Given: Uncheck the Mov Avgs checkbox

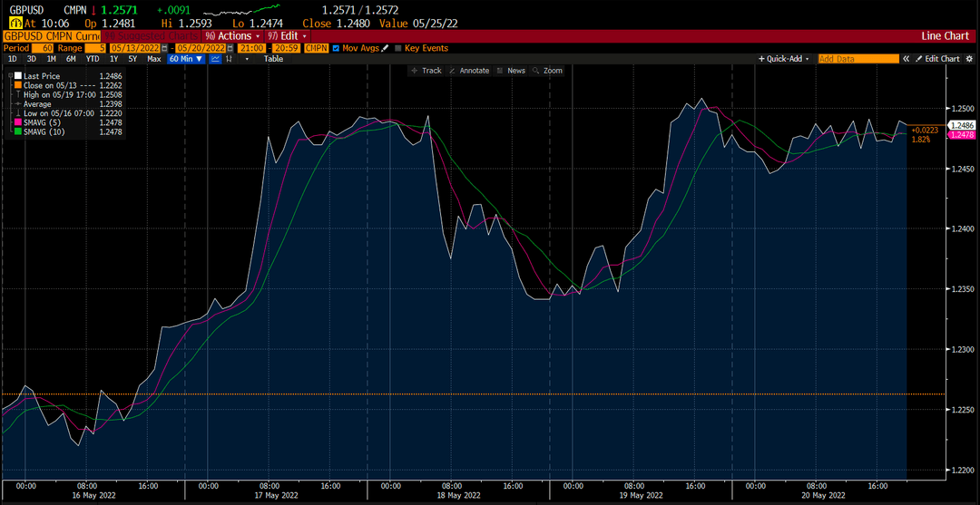Looking at the screenshot, I should tap(337, 48).
